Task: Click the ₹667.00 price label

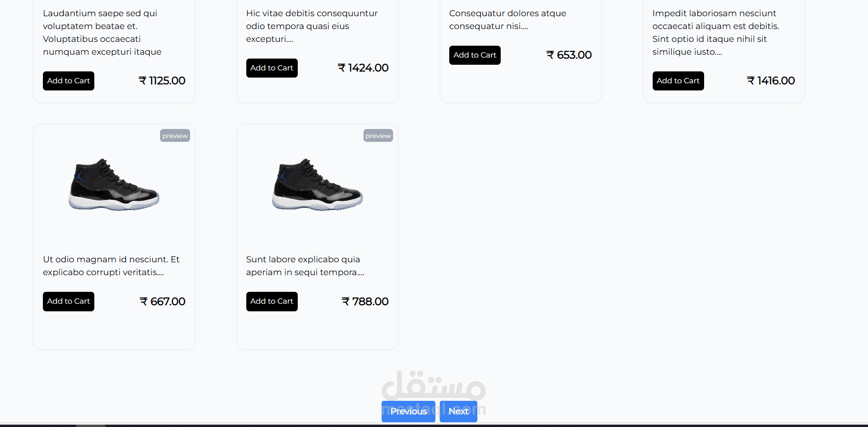Action: pyautogui.click(x=162, y=301)
